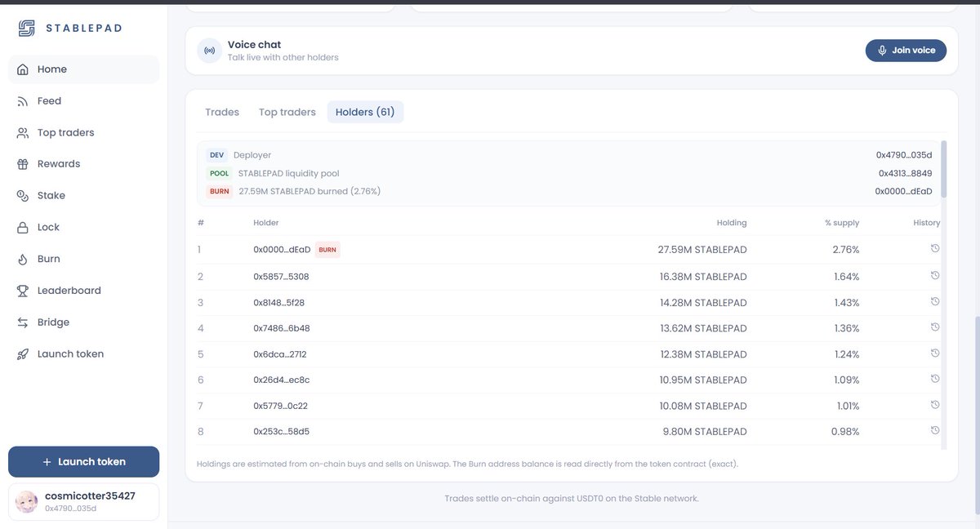The image size is (980, 529).
Task: Click the Join voice button
Action: click(x=906, y=51)
